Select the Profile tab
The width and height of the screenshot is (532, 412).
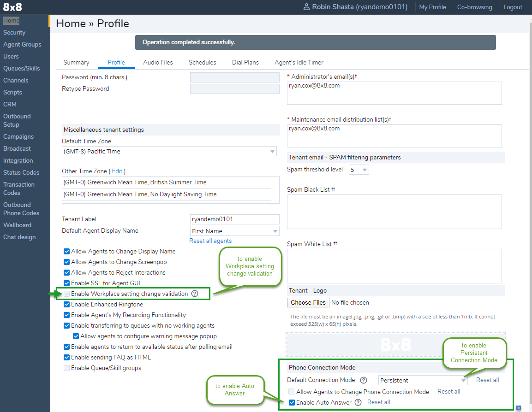(x=116, y=62)
